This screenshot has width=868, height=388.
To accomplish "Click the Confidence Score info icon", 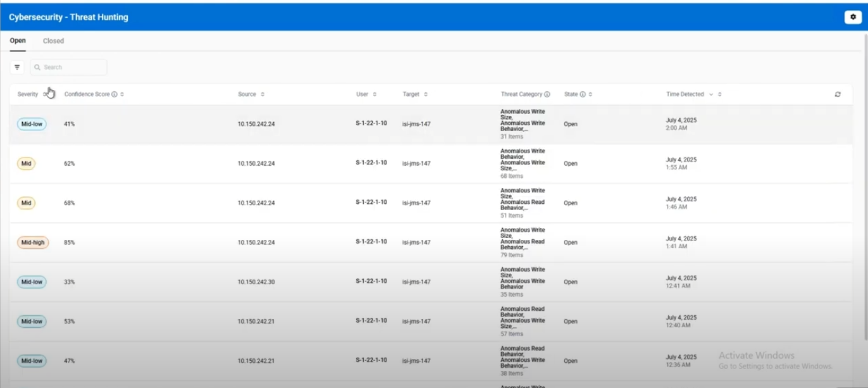I will [115, 94].
